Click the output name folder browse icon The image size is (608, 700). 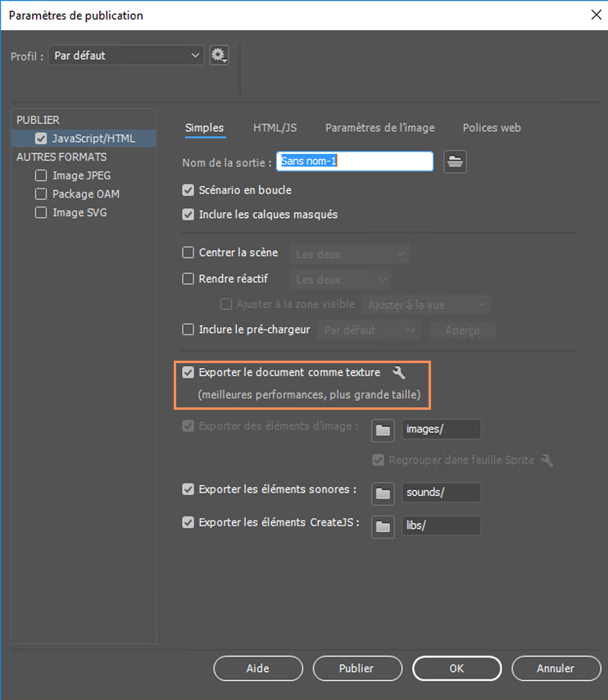[456, 161]
